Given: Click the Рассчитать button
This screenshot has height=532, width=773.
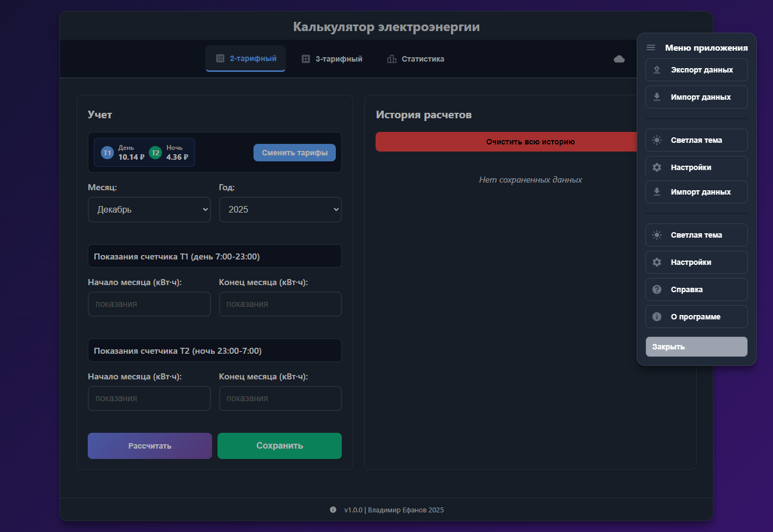Looking at the screenshot, I should click(x=150, y=446).
